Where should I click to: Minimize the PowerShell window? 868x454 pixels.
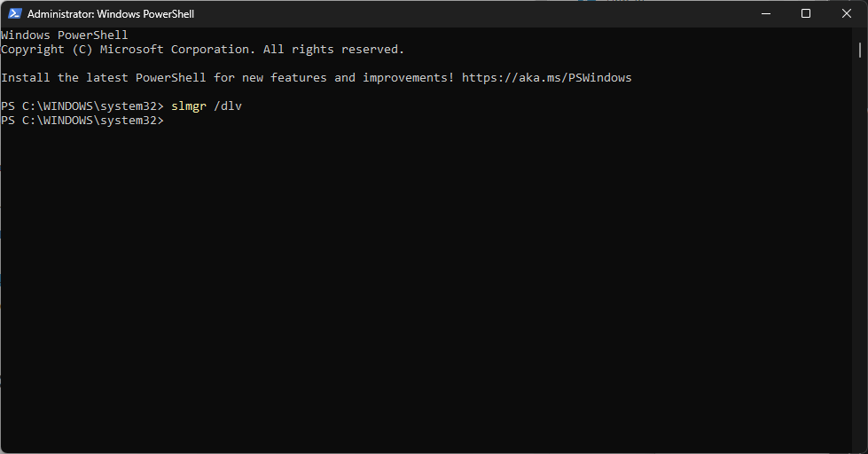click(x=766, y=14)
